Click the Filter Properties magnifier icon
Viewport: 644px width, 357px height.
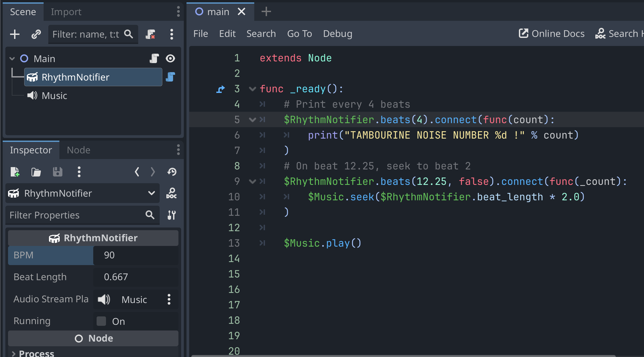(150, 215)
